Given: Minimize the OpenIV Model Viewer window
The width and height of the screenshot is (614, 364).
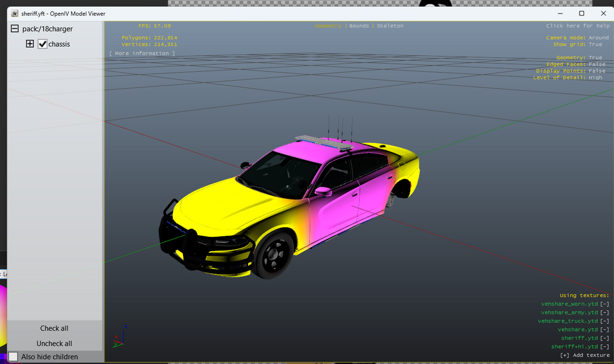Looking at the screenshot, I should [x=561, y=14].
